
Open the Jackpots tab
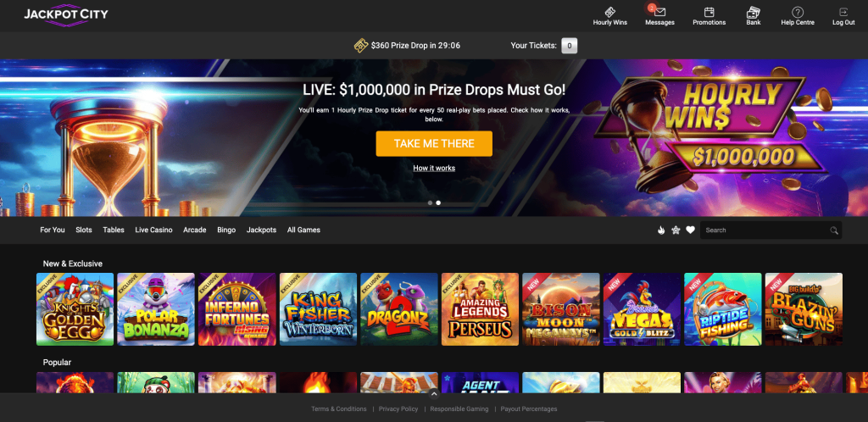pyautogui.click(x=261, y=230)
